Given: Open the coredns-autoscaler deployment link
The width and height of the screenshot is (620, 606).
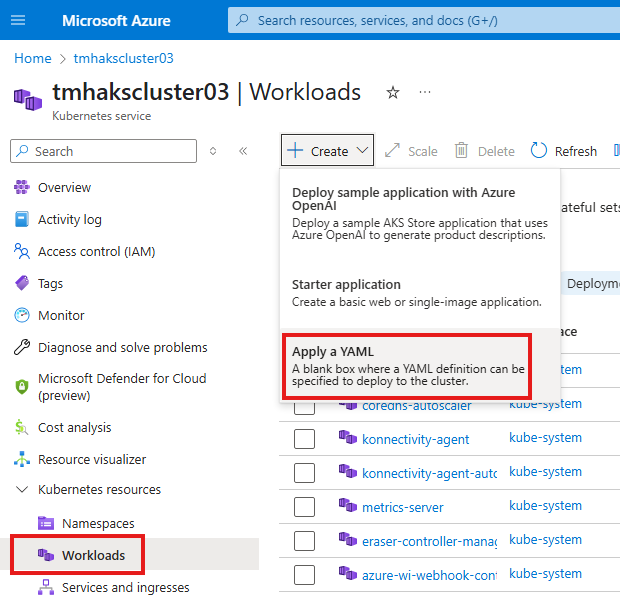Looking at the screenshot, I should (x=417, y=406).
